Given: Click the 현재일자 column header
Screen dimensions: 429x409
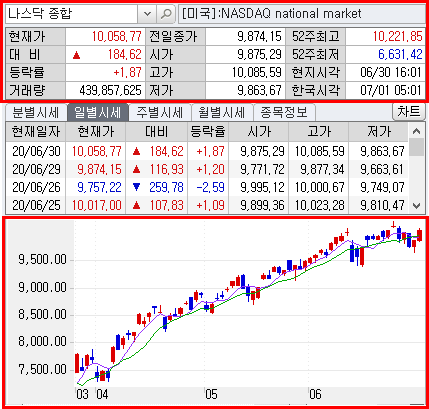Looking at the screenshot, I should click(x=36, y=132).
